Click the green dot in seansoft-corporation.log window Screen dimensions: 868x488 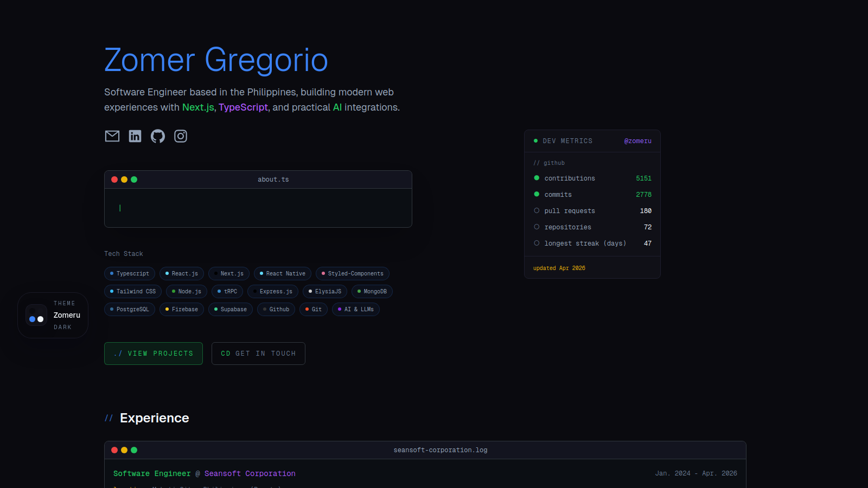(134, 450)
